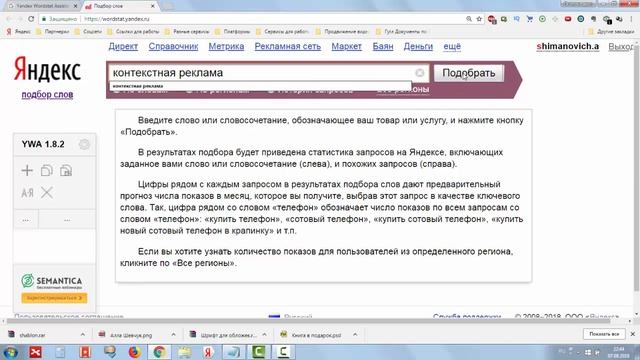Open the Партнерки bookmarks folder
The height and width of the screenshot is (360, 640).
pyautogui.click(x=53, y=31)
